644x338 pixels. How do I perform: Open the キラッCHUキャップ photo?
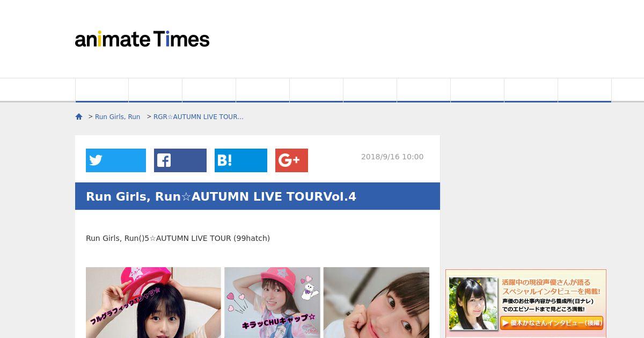pyautogui.click(x=272, y=303)
